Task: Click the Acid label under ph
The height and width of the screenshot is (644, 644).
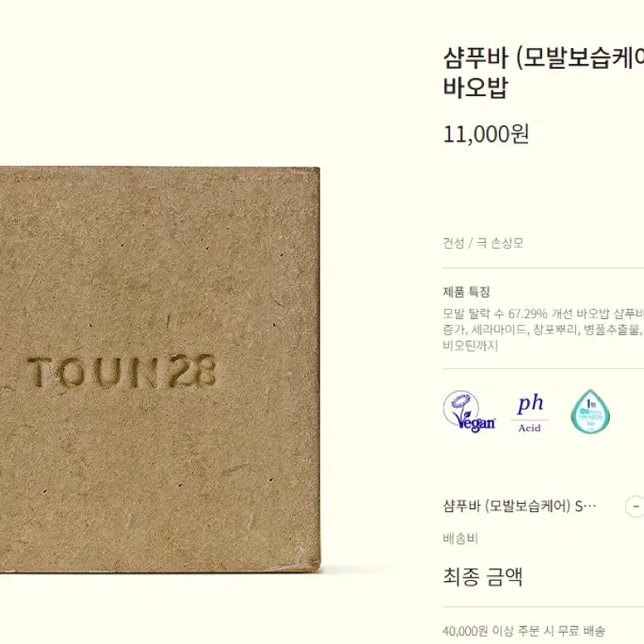Action: click(x=530, y=428)
